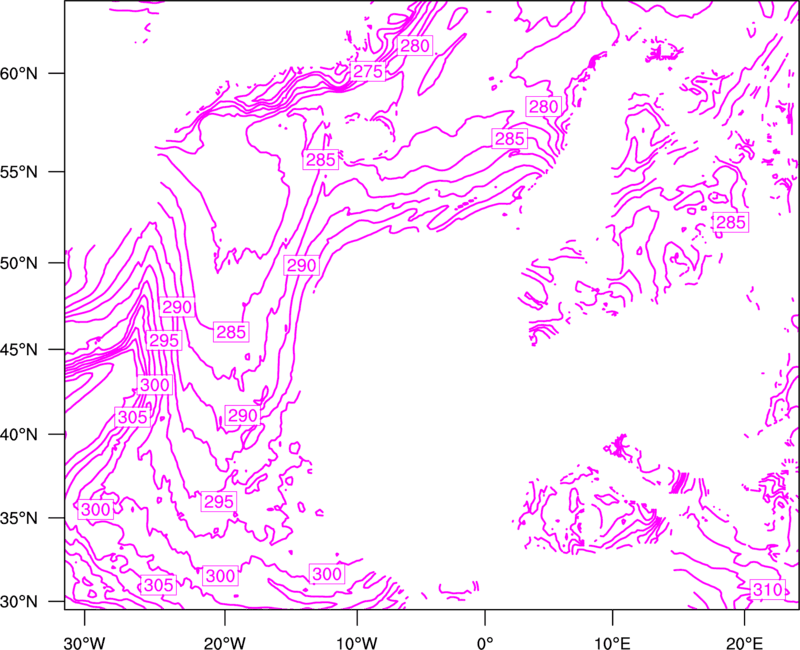Select the 50°N latitude axis label
Viewport: 800px width, 650px height.
click(x=19, y=263)
